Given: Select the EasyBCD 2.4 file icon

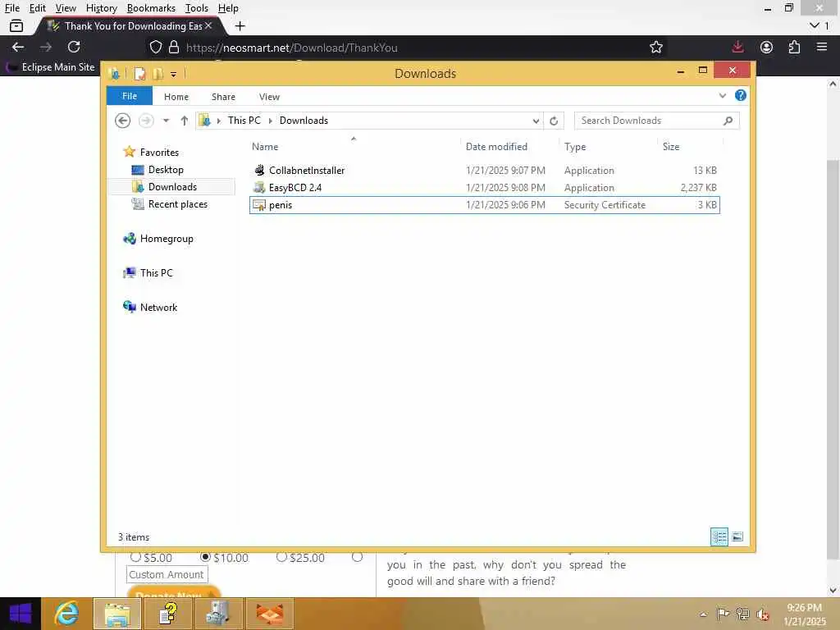Looking at the screenshot, I should pyautogui.click(x=259, y=188).
